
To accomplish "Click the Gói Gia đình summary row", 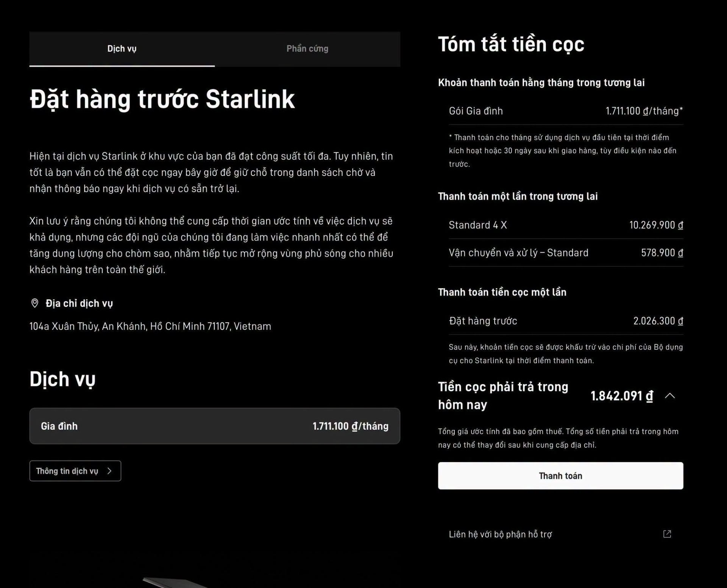I will 566,111.
